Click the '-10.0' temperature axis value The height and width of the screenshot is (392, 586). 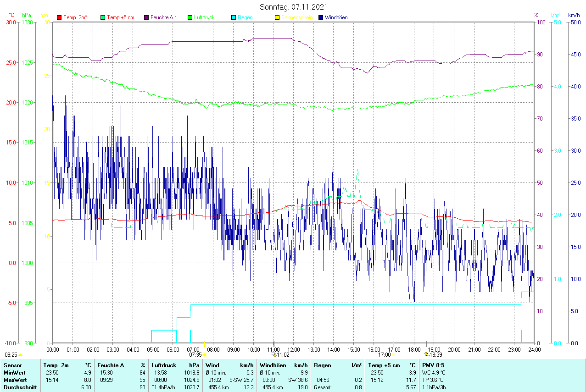point(10,343)
